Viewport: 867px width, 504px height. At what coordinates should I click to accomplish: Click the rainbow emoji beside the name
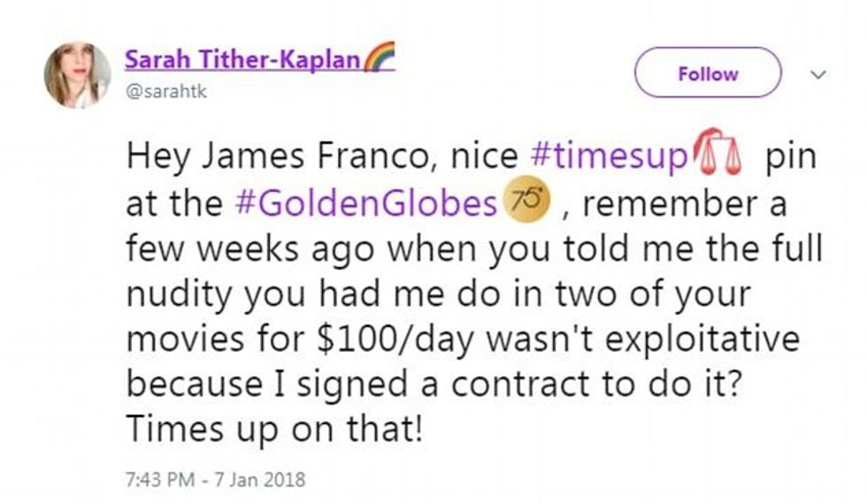379,58
